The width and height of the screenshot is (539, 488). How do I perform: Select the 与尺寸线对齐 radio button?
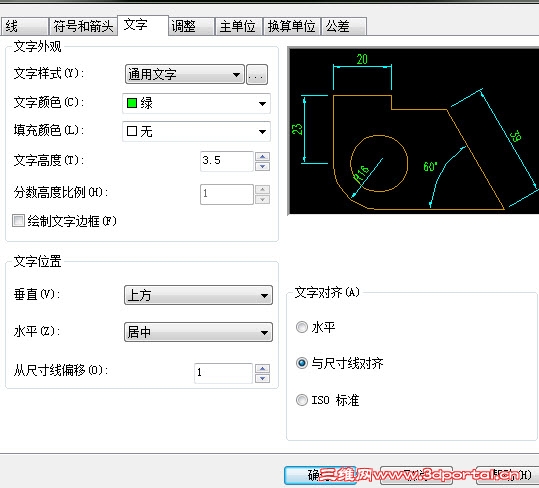[x=302, y=363]
